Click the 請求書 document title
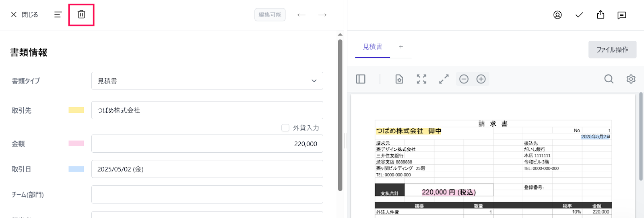Image resolution: width=644 pixels, height=218 pixels. (493, 124)
